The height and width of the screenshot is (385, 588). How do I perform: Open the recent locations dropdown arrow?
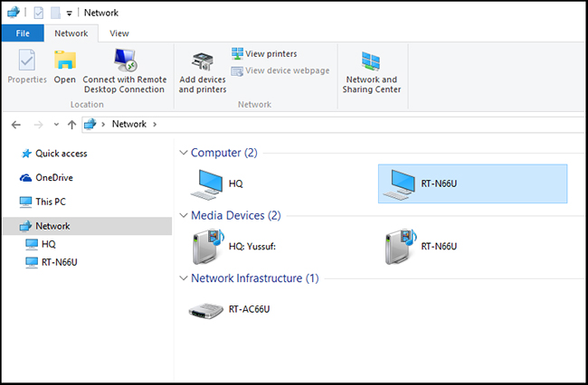click(56, 125)
